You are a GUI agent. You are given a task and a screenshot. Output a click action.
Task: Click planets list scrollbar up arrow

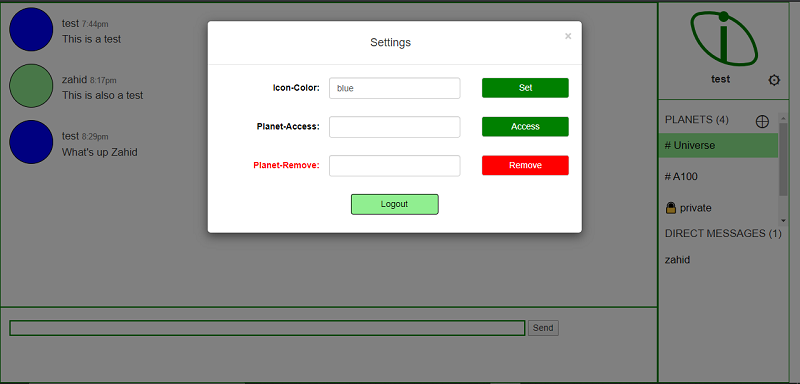click(783, 117)
